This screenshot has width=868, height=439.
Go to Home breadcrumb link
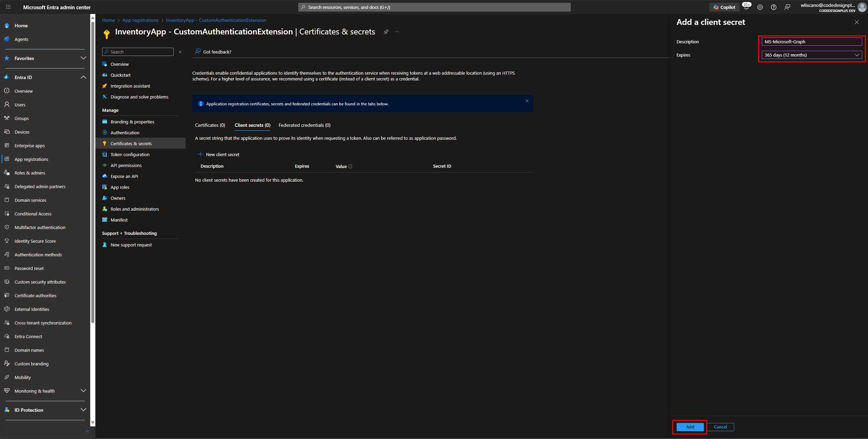click(x=109, y=20)
